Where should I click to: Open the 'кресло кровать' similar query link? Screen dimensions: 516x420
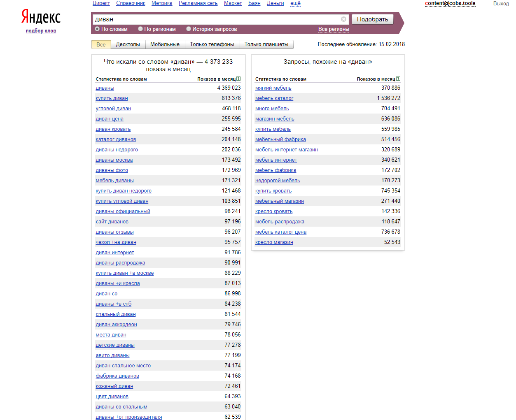[274, 211]
